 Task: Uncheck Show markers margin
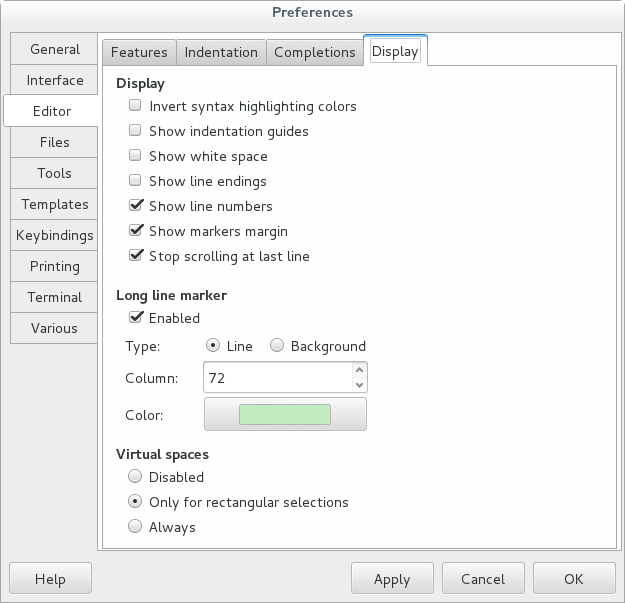pos(136,231)
